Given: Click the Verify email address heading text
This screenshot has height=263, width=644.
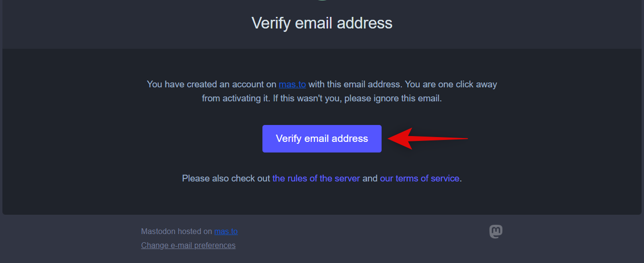Looking at the screenshot, I should [322, 23].
